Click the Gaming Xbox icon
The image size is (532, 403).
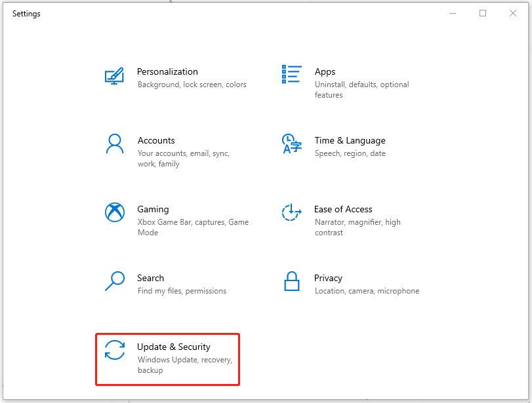point(114,212)
